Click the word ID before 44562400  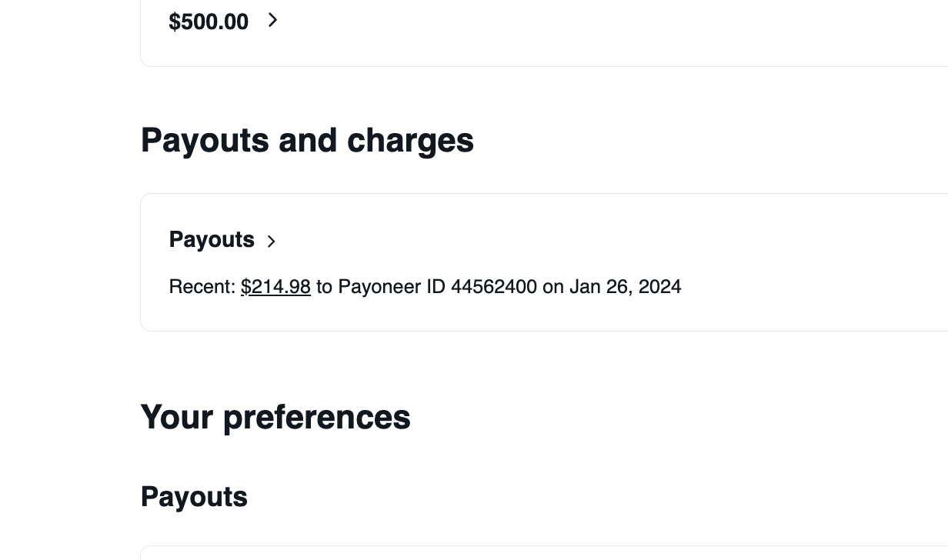coord(436,287)
